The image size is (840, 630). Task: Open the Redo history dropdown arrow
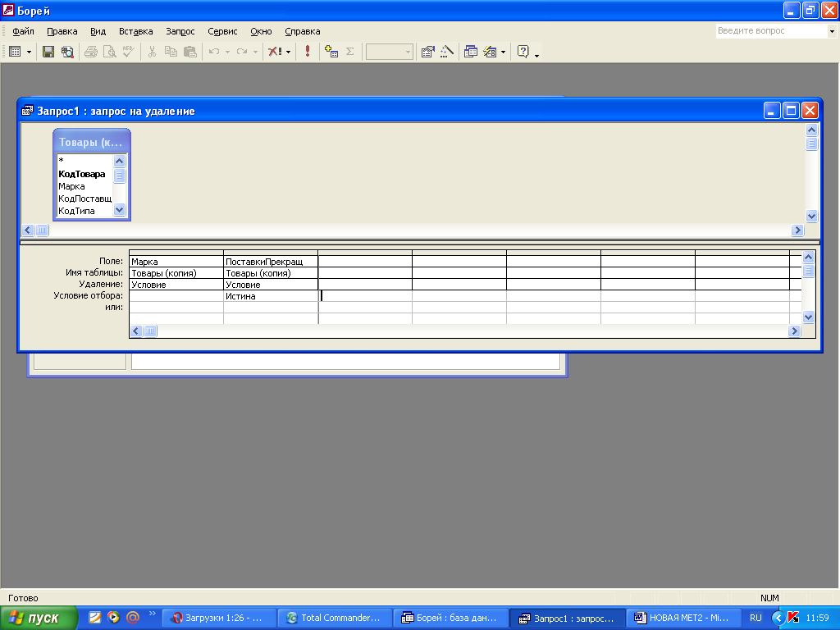(x=255, y=52)
